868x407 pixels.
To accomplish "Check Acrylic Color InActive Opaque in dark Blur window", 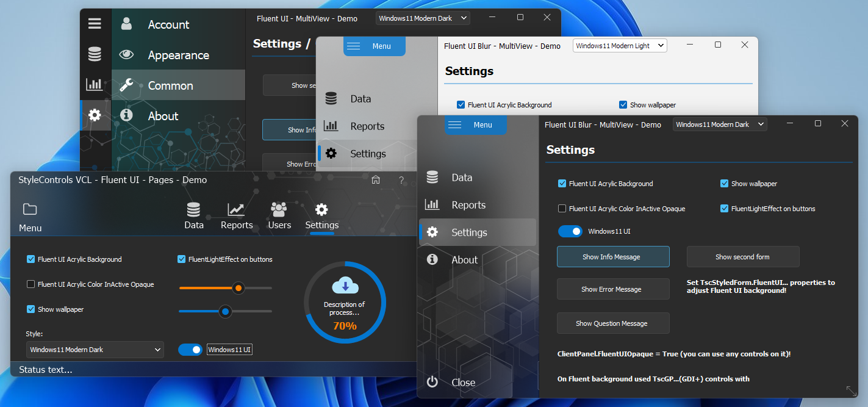I will click(x=562, y=209).
